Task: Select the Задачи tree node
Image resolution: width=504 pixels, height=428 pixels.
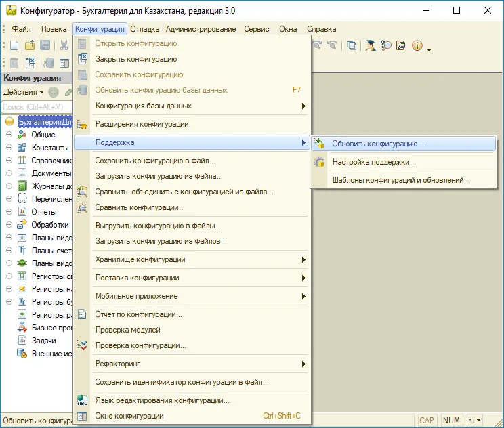Action: coord(44,341)
